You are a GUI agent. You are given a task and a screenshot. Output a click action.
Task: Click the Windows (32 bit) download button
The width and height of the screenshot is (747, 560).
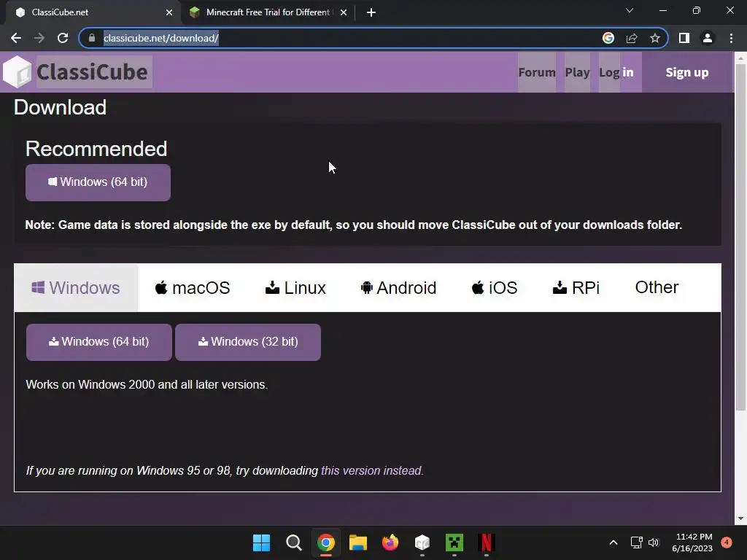(x=248, y=342)
